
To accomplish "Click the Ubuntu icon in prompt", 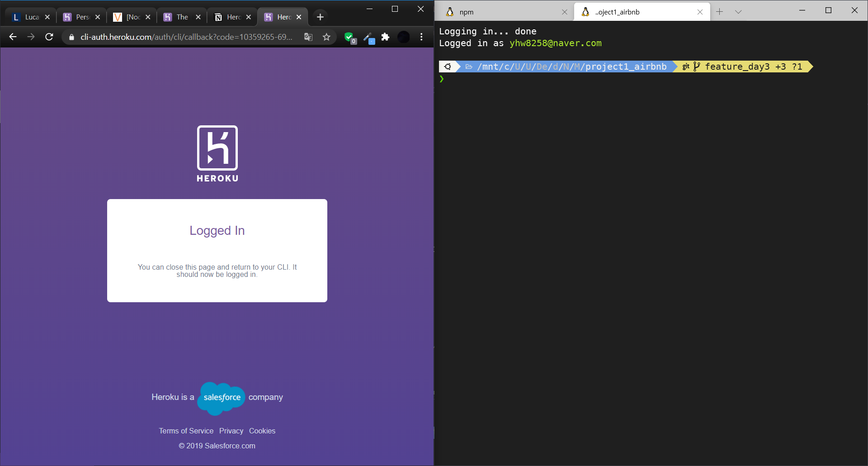I will point(448,67).
